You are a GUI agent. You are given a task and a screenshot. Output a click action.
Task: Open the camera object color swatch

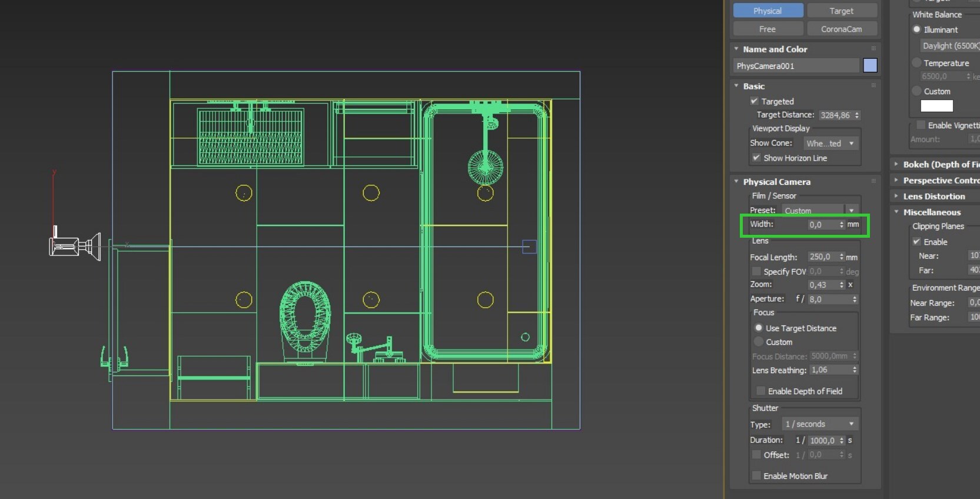tap(870, 65)
